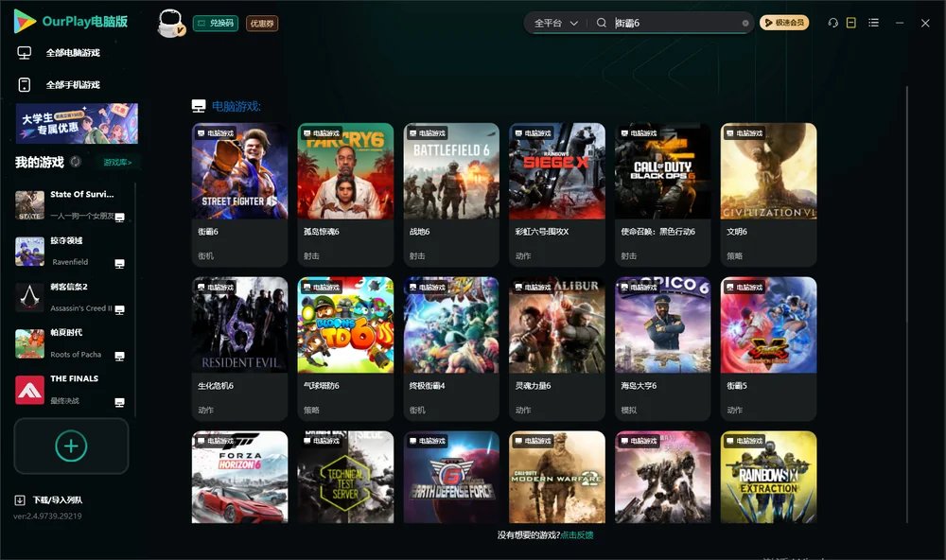Open the Rainbow Six Extraction card
Image resolution: width=946 pixels, height=560 pixels.
pos(768,477)
